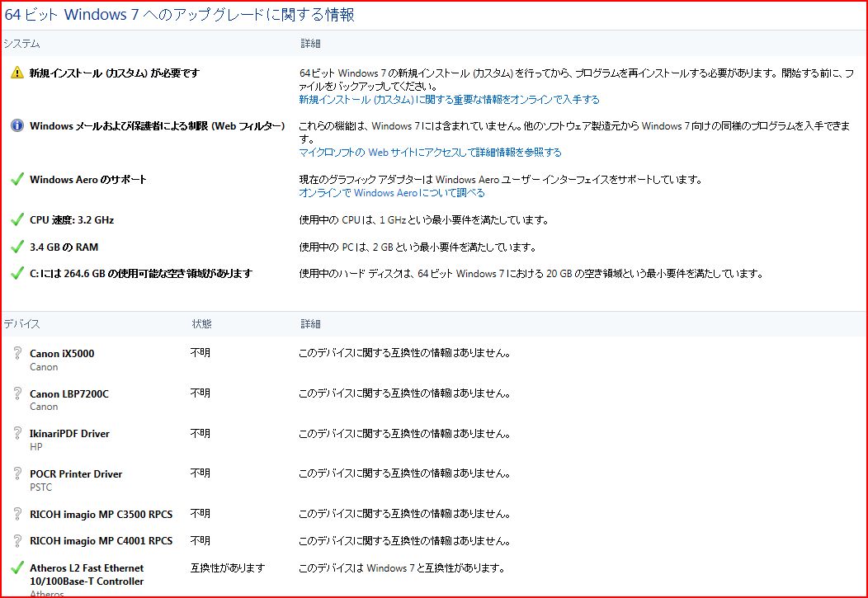Screen dimensions: 868x598
Task: Click the green checkmark next to Windows Aero のサポート
Action: coord(17,179)
